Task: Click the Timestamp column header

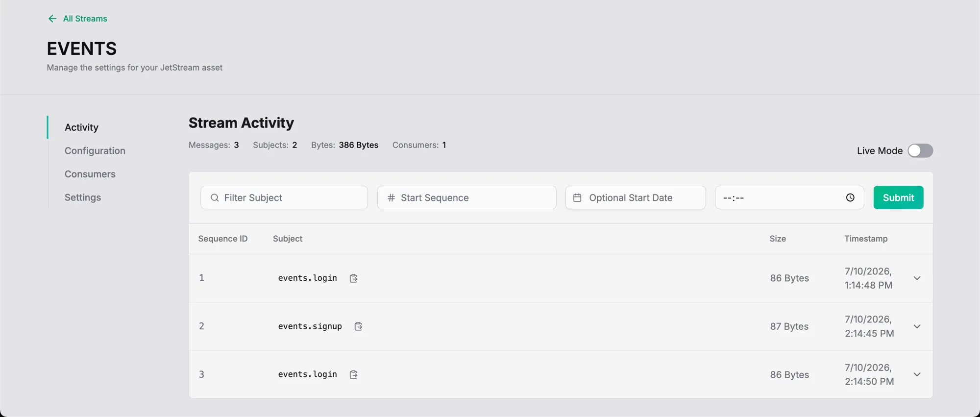Action: coord(866,239)
